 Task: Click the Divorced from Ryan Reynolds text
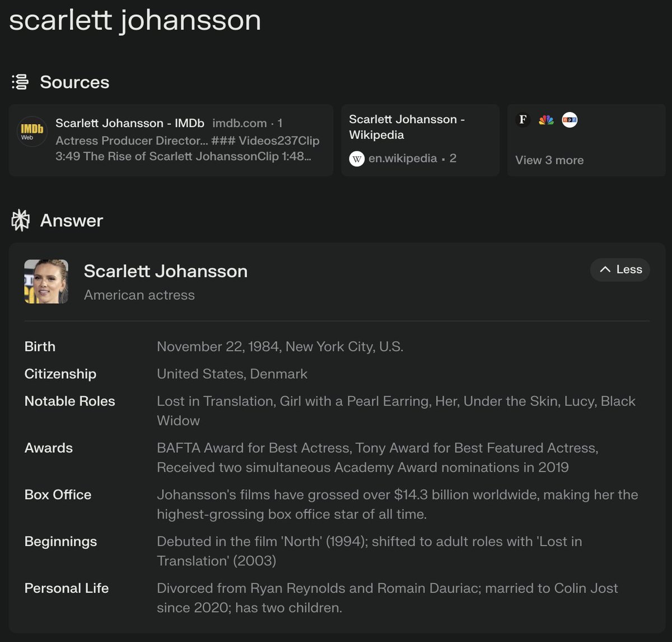[x=387, y=598]
